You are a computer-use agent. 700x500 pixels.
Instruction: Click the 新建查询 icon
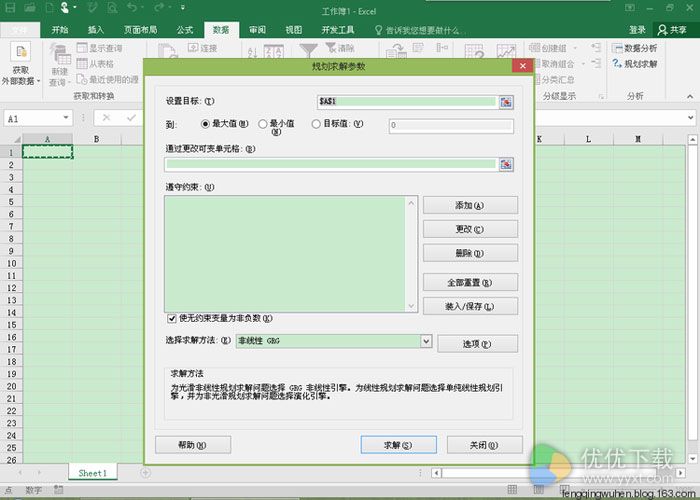60,54
